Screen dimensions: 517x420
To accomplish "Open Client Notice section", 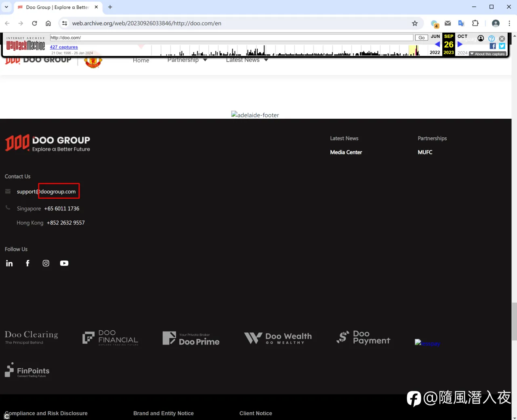I will coord(256,413).
